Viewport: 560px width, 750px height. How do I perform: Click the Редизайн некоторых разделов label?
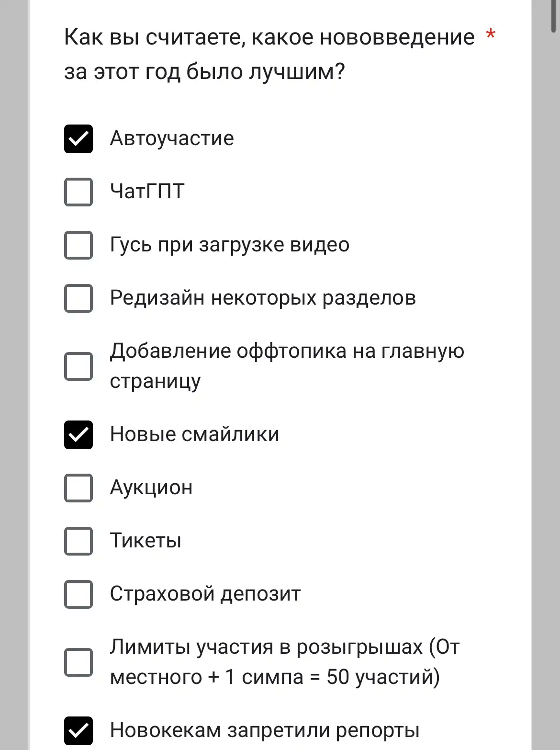point(263,298)
